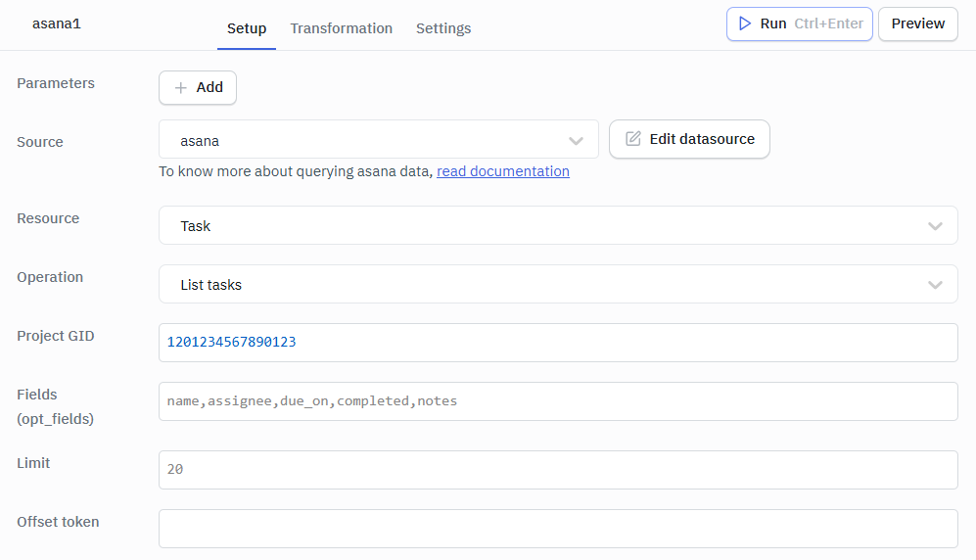Click the Ctrl+Enter shortcut hint text
The height and width of the screenshot is (560, 976).
[828, 23]
